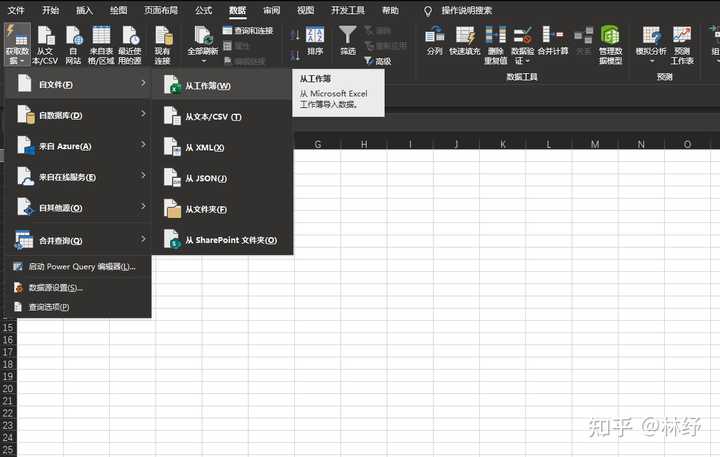The width and height of the screenshot is (720, 457).
Task: Expand the 自数据库(D) submenu
Action: [x=78, y=115]
